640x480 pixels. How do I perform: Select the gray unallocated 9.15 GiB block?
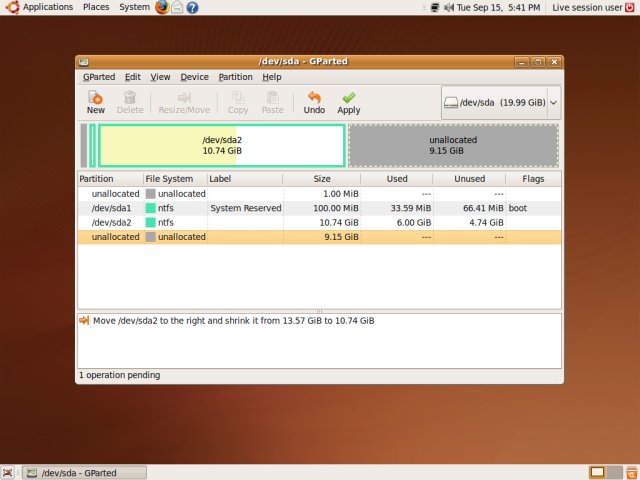pyautogui.click(x=452, y=145)
